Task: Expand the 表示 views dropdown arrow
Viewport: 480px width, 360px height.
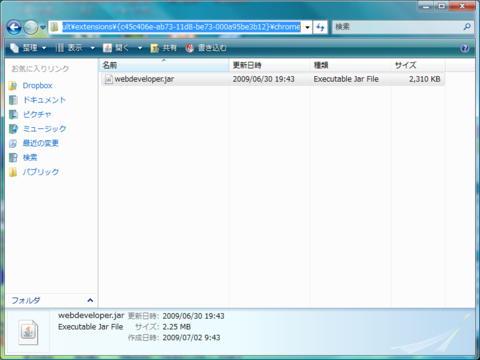Action: tap(92, 48)
